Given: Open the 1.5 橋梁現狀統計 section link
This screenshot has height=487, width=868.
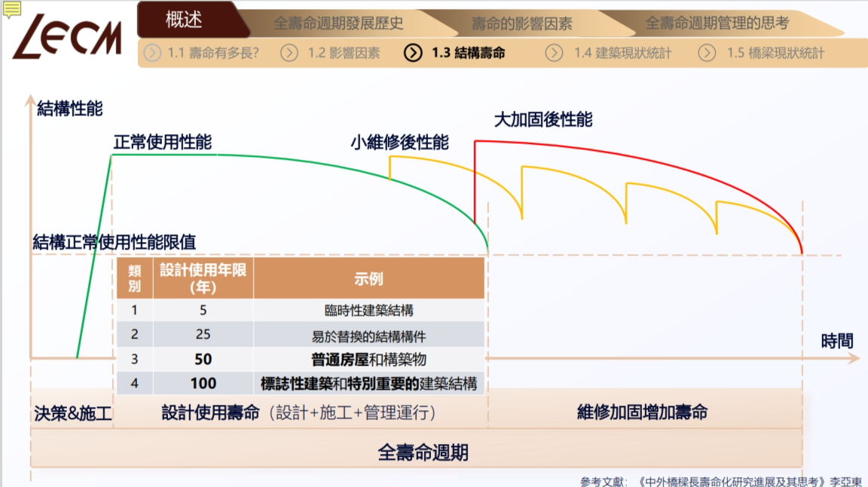Looking at the screenshot, I should click(x=775, y=53).
